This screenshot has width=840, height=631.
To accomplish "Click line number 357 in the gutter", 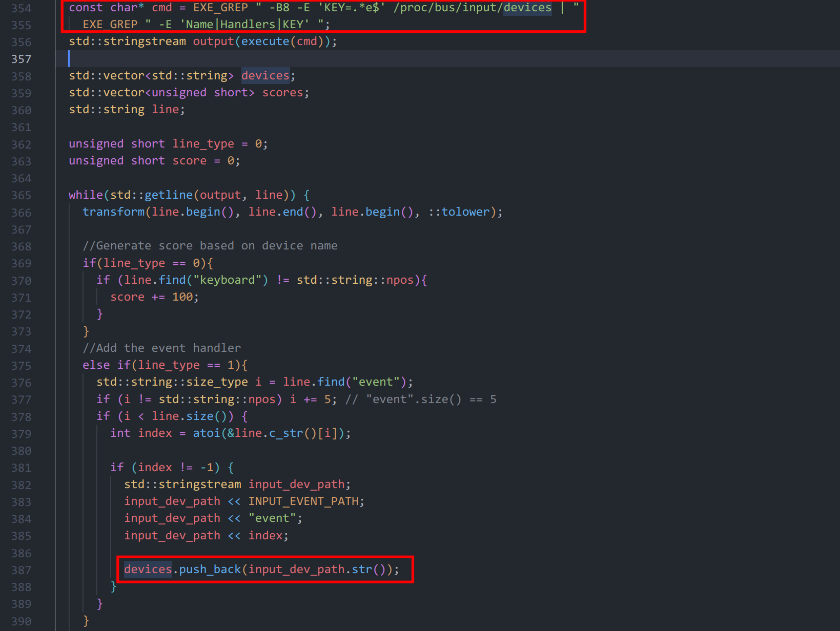I will tap(21, 59).
